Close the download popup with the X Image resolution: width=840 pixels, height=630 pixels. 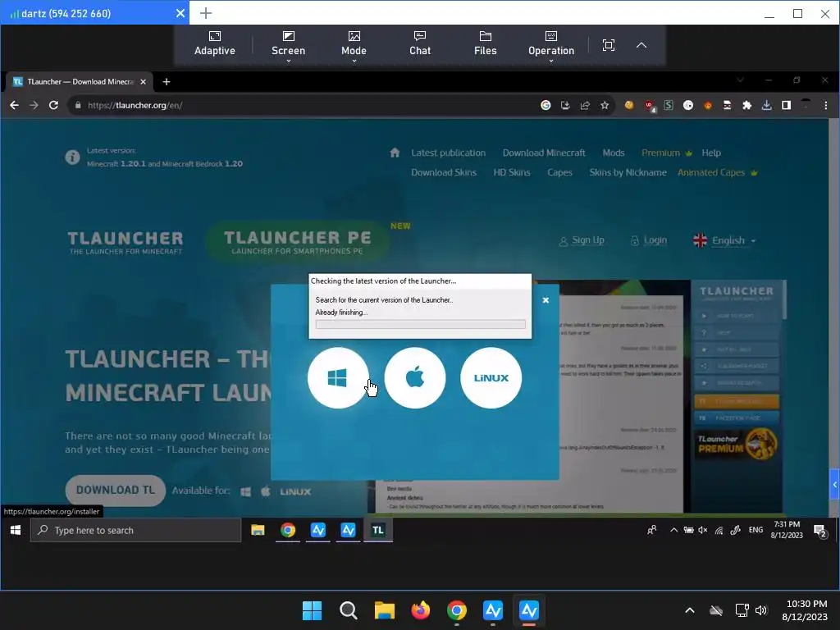click(x=546, y=300)
